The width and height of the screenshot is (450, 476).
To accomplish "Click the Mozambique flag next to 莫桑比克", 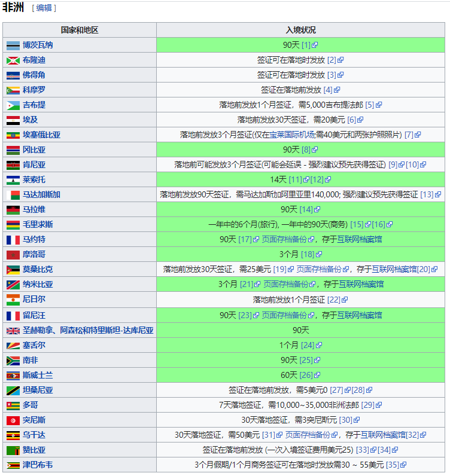I will tap(13, 270).
